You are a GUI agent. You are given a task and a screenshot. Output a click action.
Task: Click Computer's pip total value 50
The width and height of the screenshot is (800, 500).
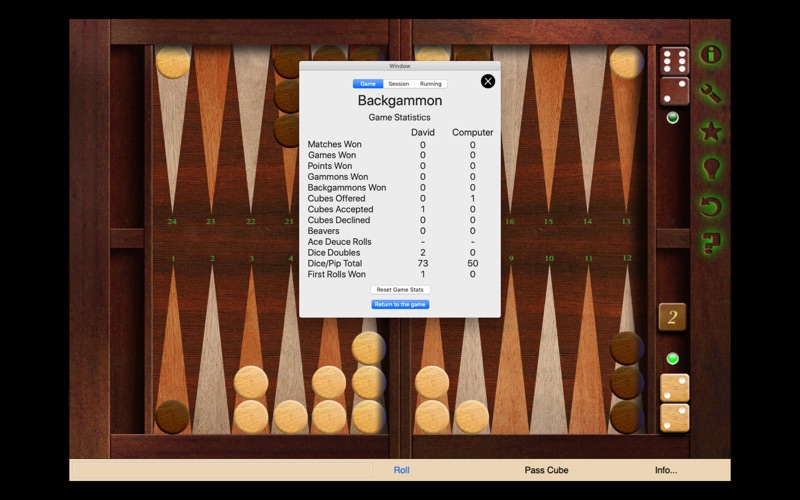pos(472,263)
